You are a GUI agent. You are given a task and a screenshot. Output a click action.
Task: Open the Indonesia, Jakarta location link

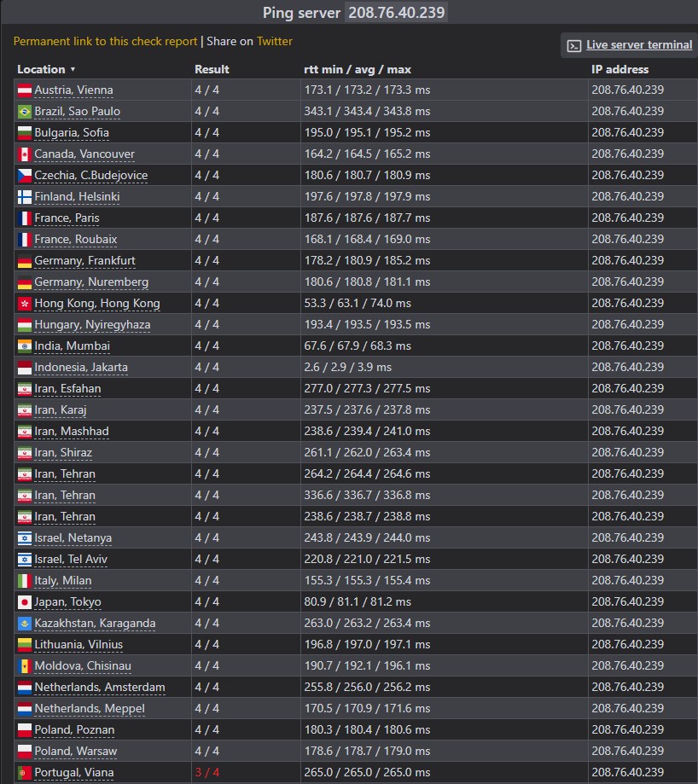coord(81,368)
